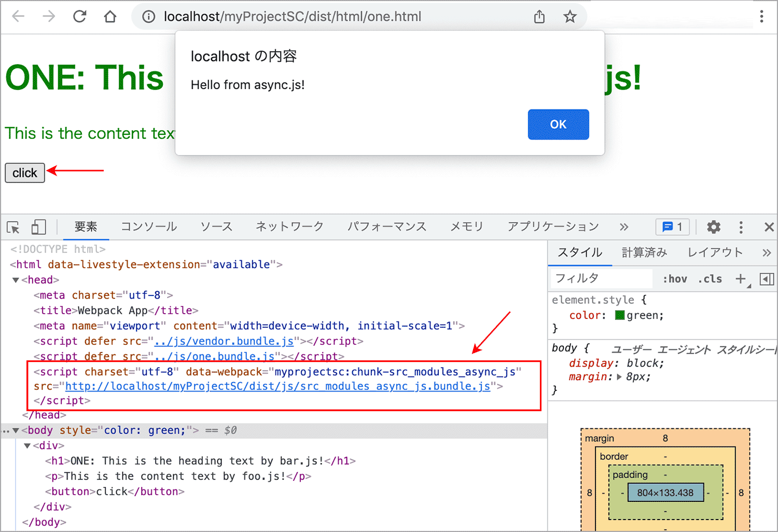The width and height of the screenshot is (778, 532).
Task: Open the vendor.bundle.js script link
Action: (x=224, y=341)
